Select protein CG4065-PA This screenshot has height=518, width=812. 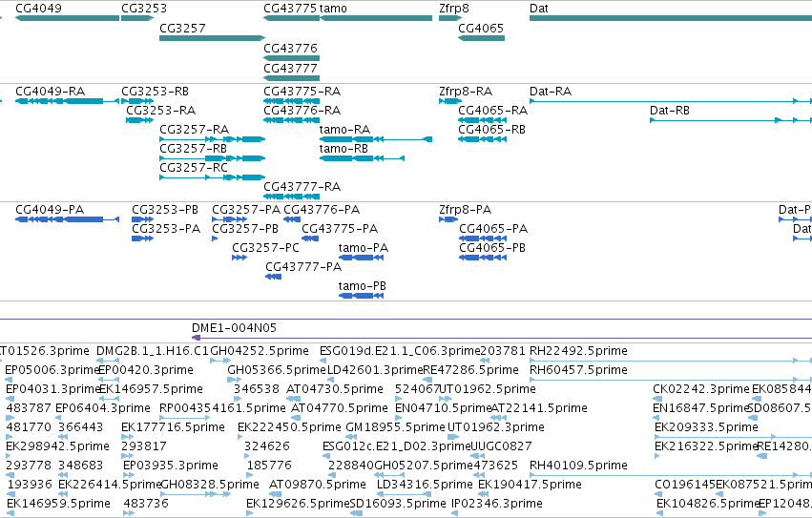pos(493,229)
